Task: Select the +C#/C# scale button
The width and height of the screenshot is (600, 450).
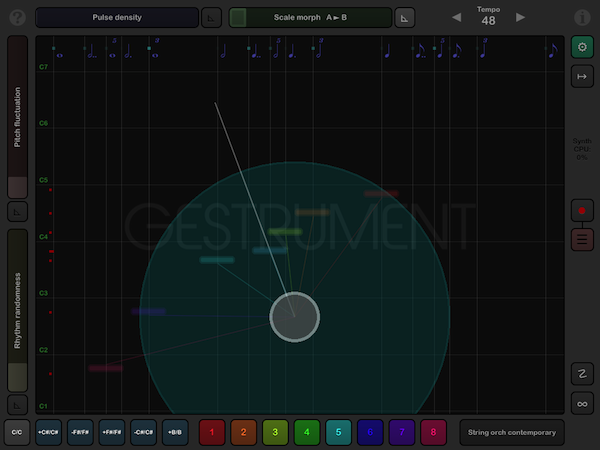Action: (48, 432)
